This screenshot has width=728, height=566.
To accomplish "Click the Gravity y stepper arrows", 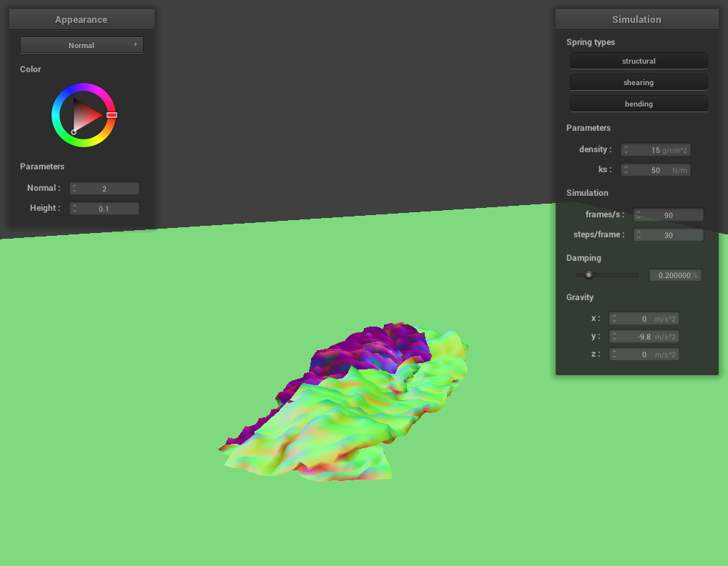I will (614, 337).
